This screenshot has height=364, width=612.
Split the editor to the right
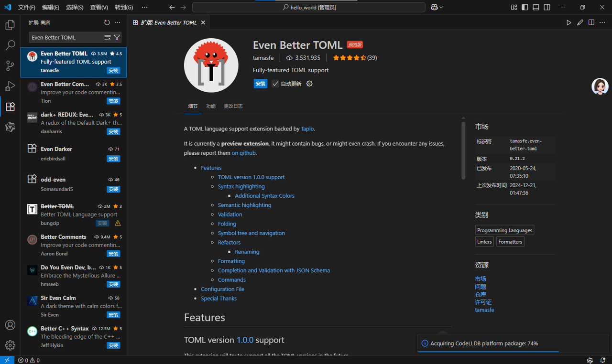(591, 22)
